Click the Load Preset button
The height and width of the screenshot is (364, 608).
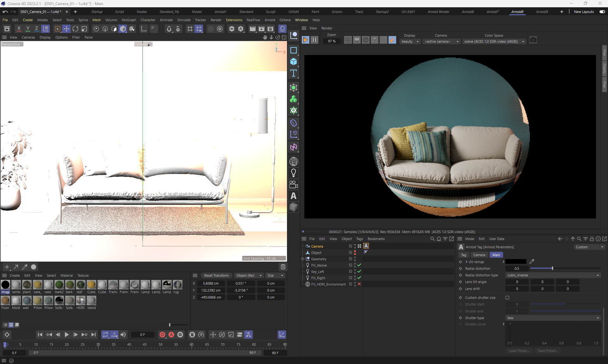518,351
